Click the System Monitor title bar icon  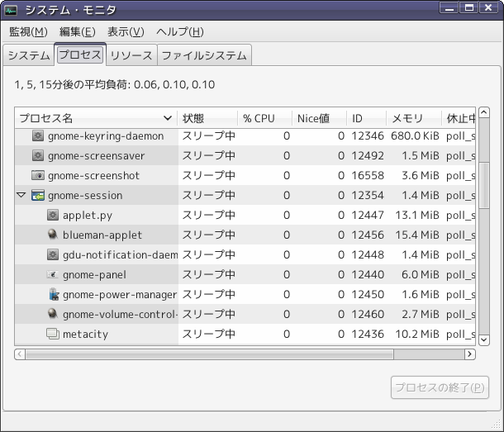(11, 10)
